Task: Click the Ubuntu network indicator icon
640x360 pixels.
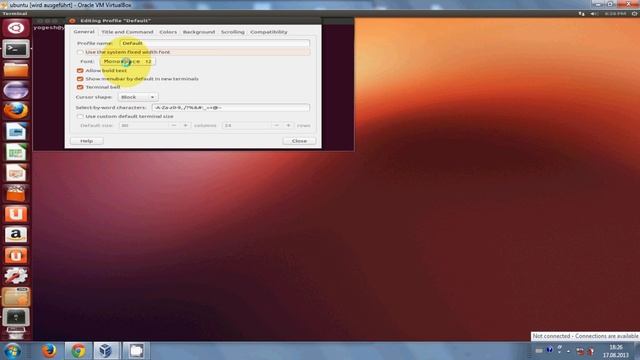Action: (581, 13)
